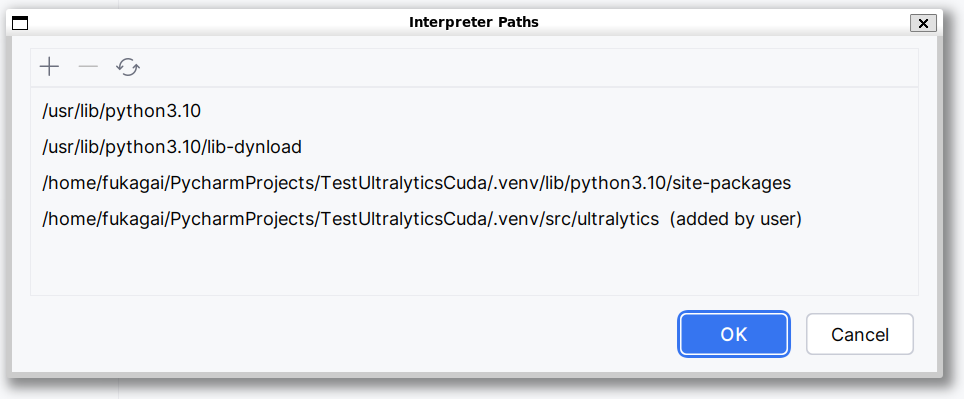
Task: Confirm the interpreter paths with the blue button
Action: pos(734,334)
